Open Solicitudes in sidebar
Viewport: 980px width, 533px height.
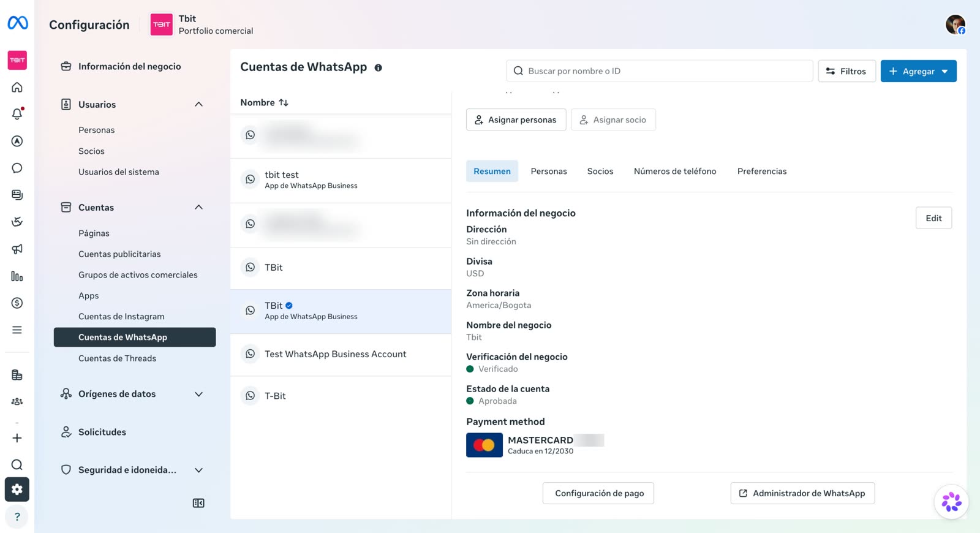[102, 432]
